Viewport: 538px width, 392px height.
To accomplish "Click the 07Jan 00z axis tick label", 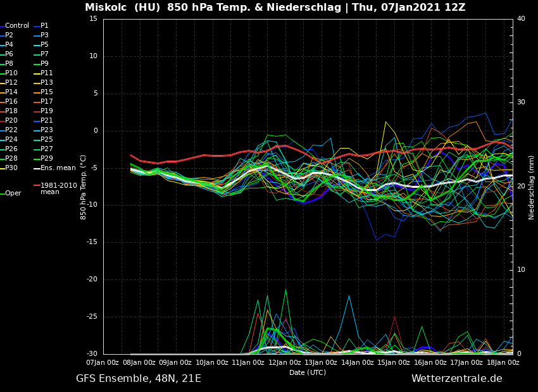I will [103, 363].
